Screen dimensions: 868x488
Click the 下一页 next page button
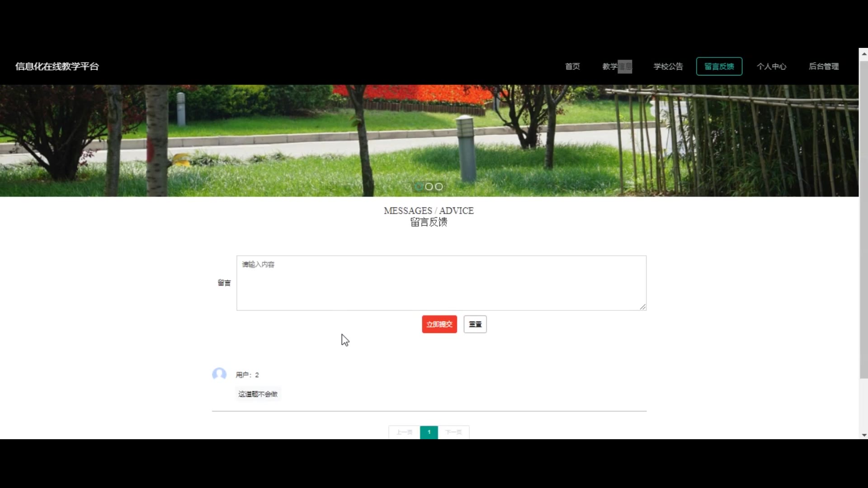pos(453,432)
